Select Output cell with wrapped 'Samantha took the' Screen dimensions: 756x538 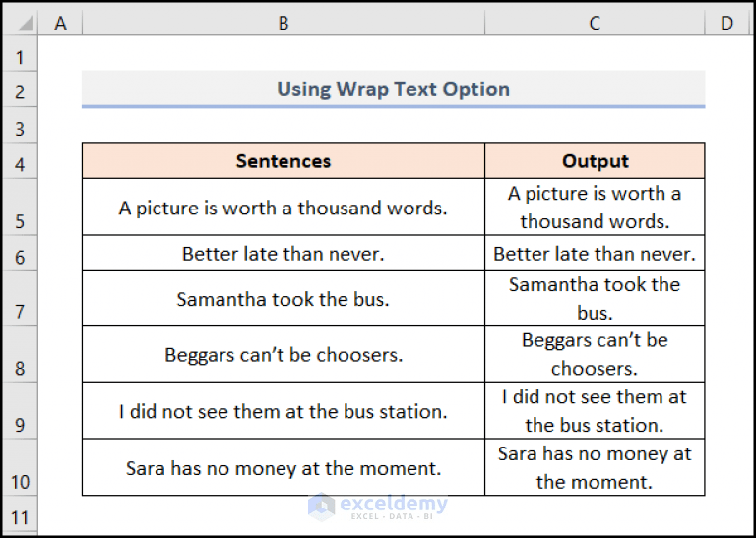595,298
